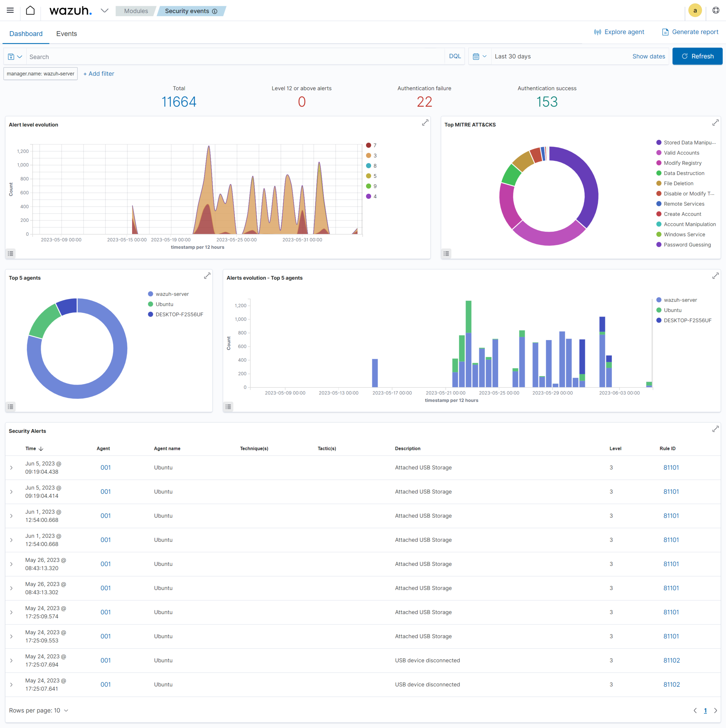Open the hamburger navigation menu
This screenshot has height=728, width=726.
pos(10,11)
